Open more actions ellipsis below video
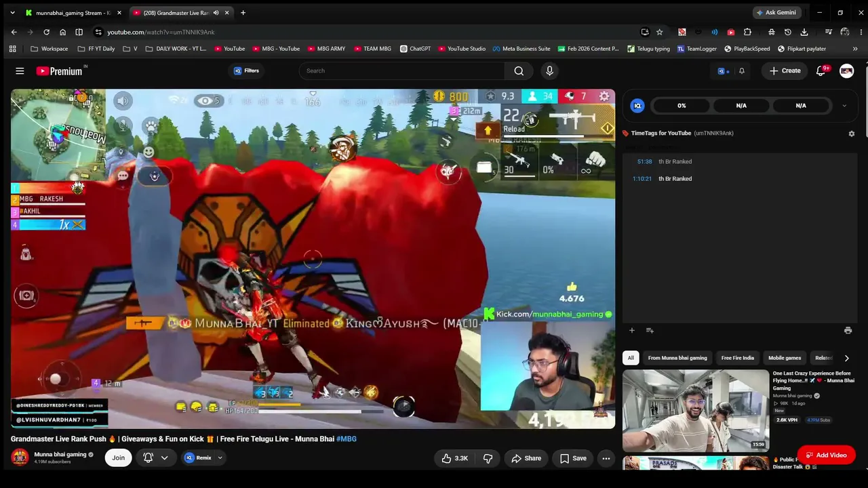 [x=606, y=458]
